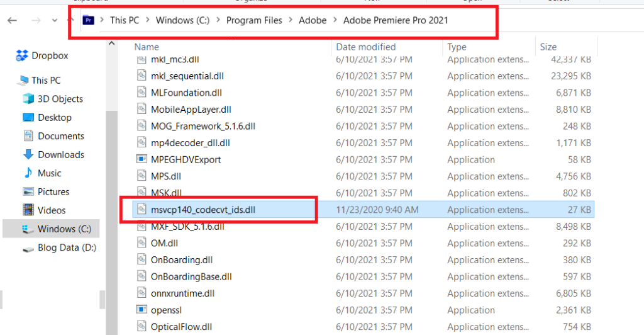Click the onnxruntime.dll file icon

(x=142, y=293)
